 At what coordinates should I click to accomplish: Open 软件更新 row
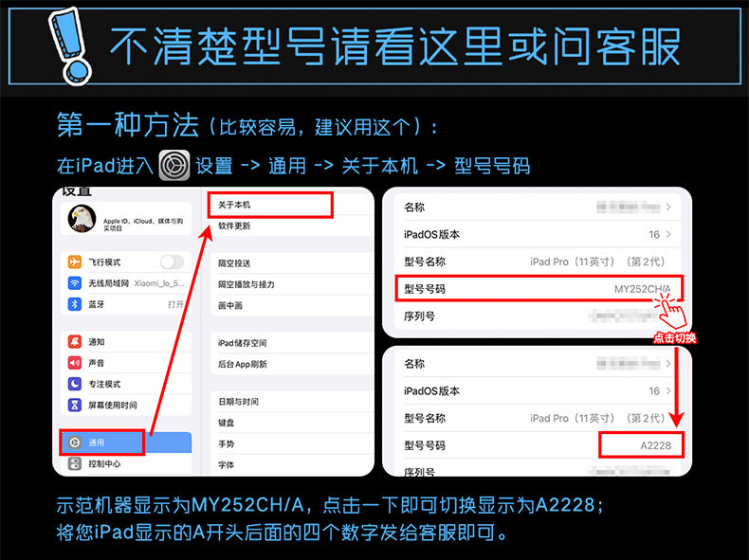(292, 226)
